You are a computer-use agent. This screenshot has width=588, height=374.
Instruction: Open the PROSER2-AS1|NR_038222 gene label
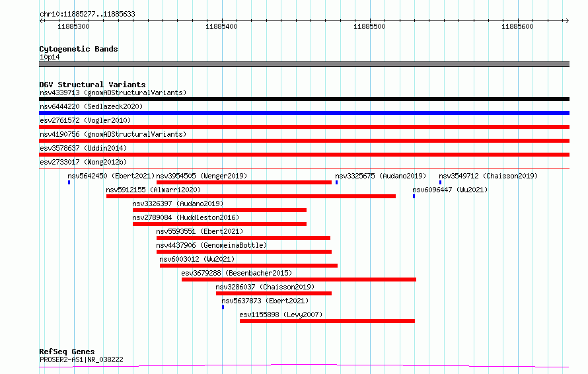click(81, 359)
